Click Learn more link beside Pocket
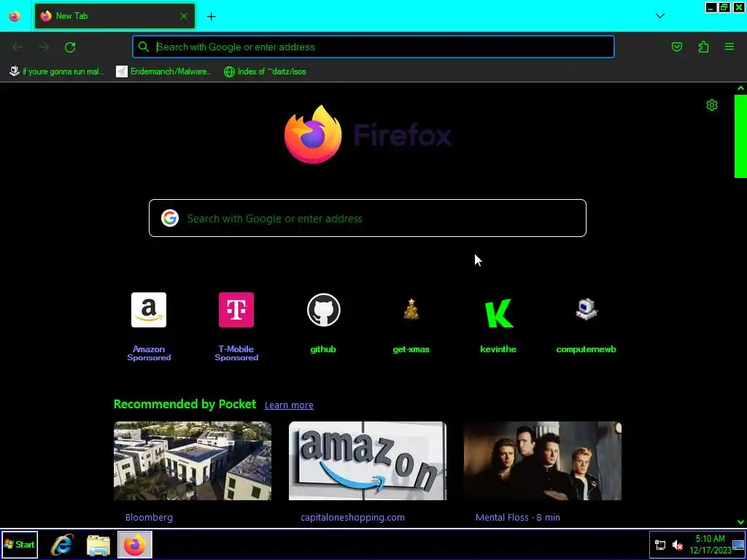This screenshot has width=747, height=560. pyautogui.click(x=289, y=405)
